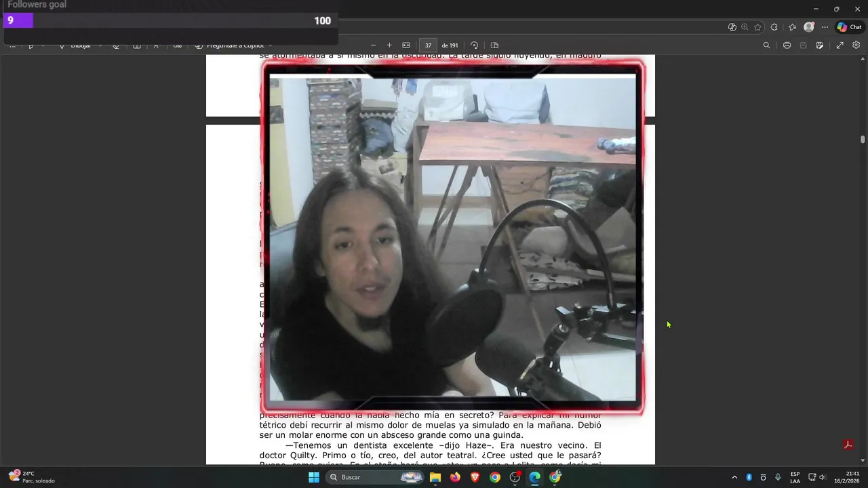The height and width of the screenshot is (488, 868).
Task: Open the Copilot Chat button
Action: click(849, 27)
